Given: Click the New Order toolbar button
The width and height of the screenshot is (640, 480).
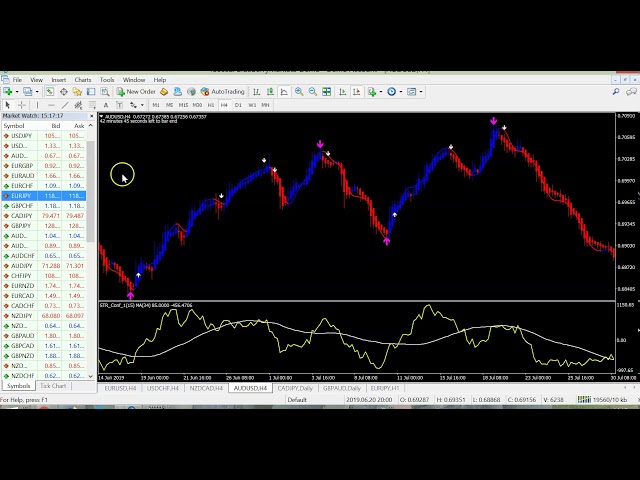Looking at the screenshot, I should click(x=136, y=91).
